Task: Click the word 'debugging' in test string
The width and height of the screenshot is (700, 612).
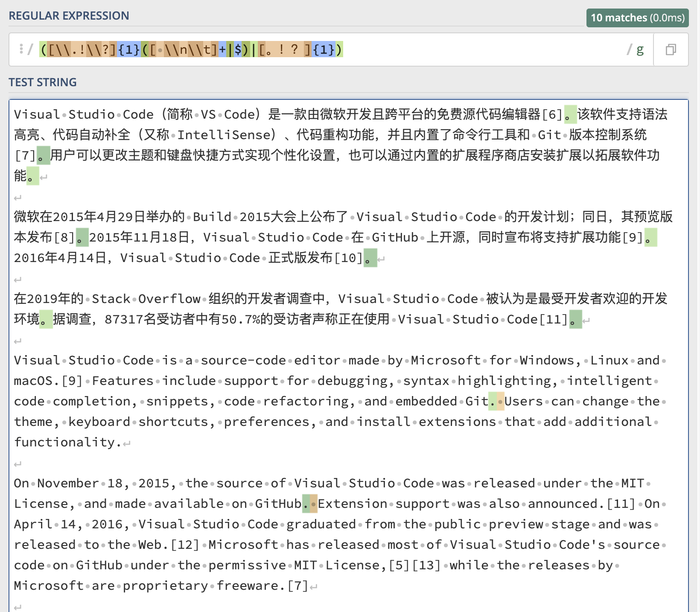Action: (353, 381)
